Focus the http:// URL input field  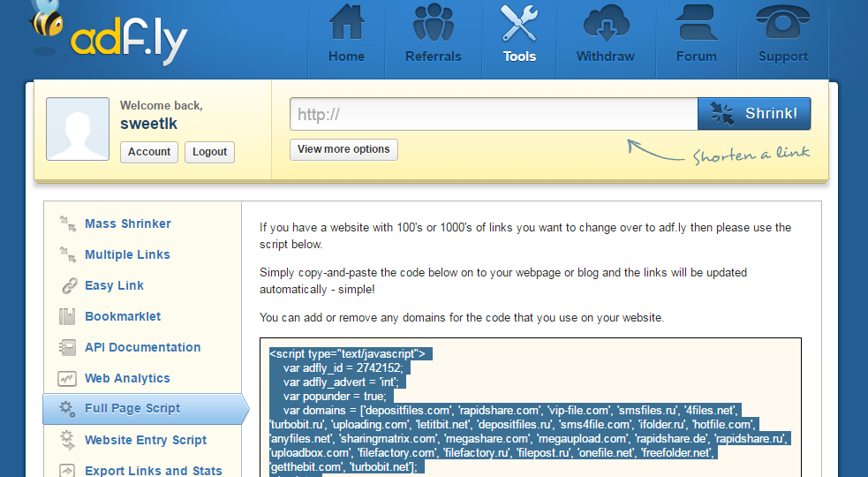click(494, 114)
